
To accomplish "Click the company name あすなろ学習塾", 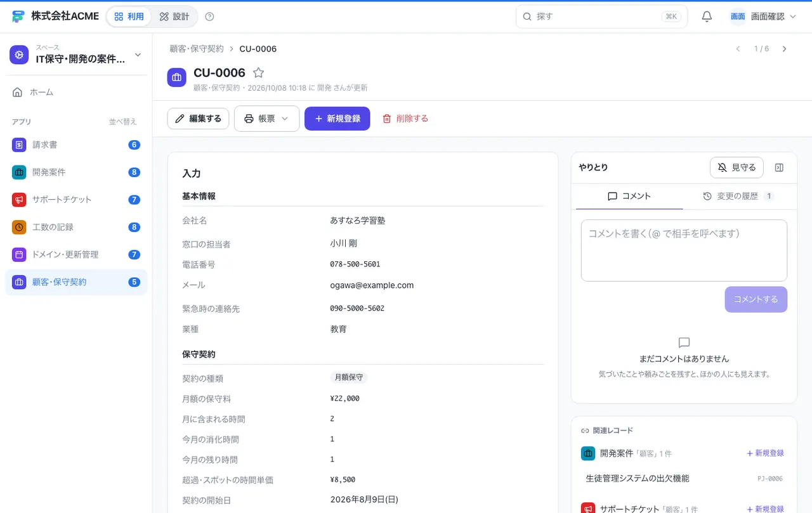I will tap(358, 221).
